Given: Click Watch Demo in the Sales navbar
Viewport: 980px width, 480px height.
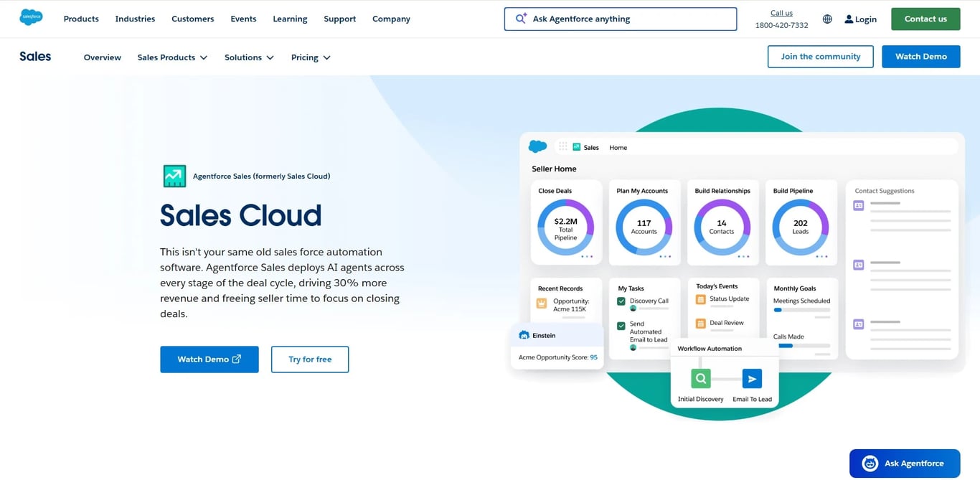Looking at the screenshot, I should [920, 57].
